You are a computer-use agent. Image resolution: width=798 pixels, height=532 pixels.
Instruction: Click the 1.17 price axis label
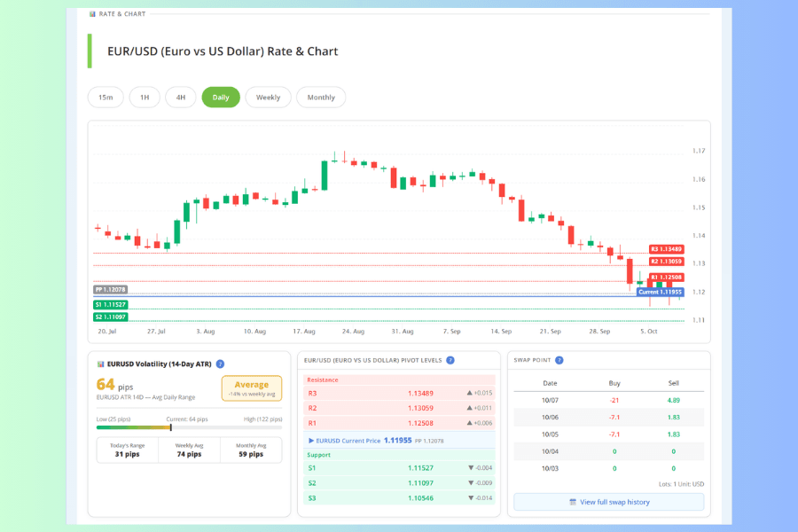click(699, 151)
